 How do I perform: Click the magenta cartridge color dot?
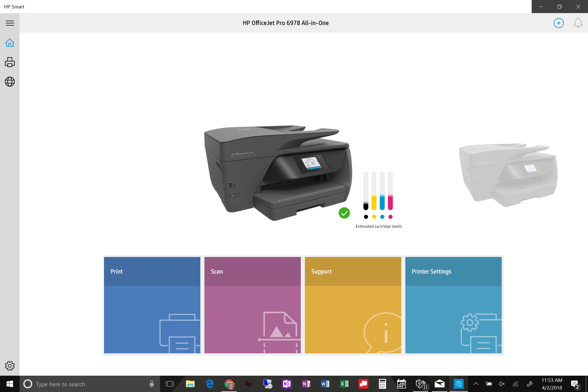(390, 217)
